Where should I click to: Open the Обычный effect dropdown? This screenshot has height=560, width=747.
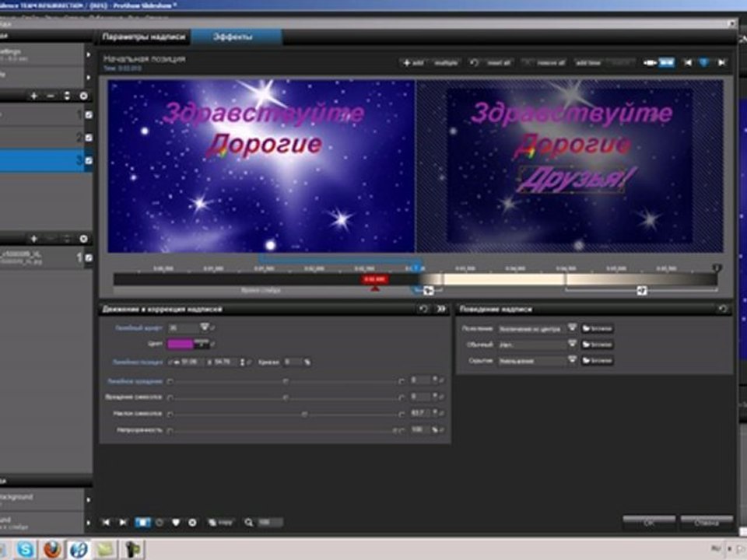(x=572, y=344)
